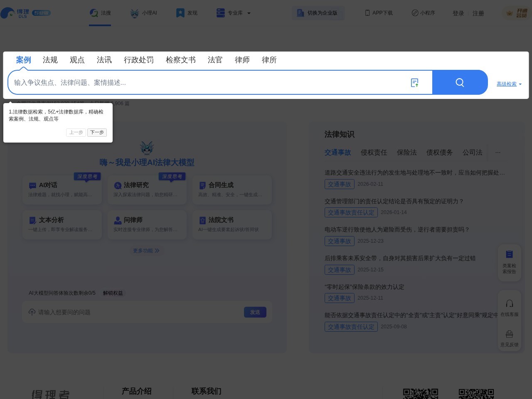Select the AI对话 deep-think feature icon

tap(33, 185)
